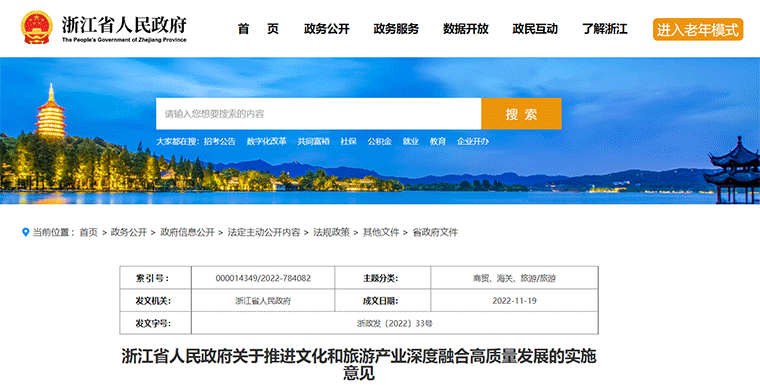Select the 共同富裕 hot search link
Viewport: 760px width, 385px height.
314,142
